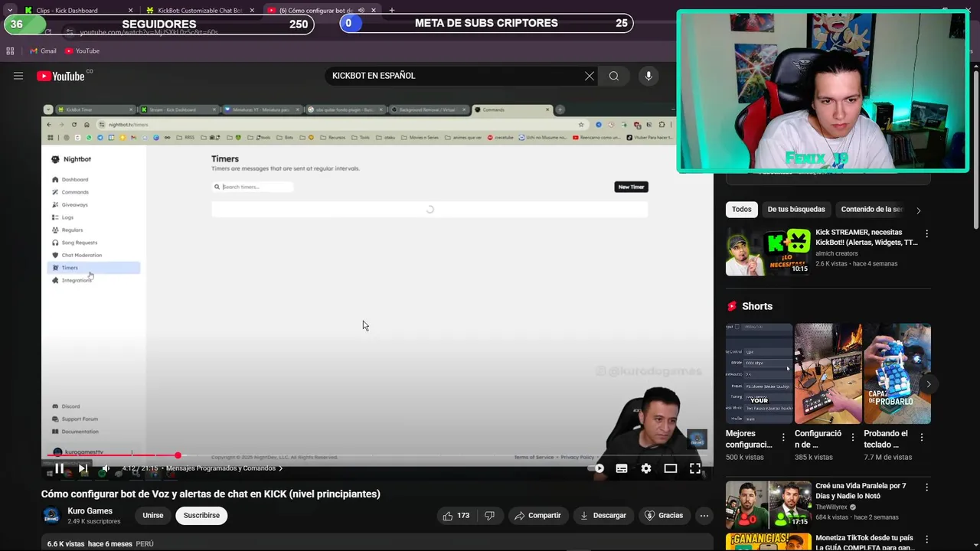Viewport: 980px width, 551px height.
Task: Open the Kuro Games channel name link
Action: 90,511
